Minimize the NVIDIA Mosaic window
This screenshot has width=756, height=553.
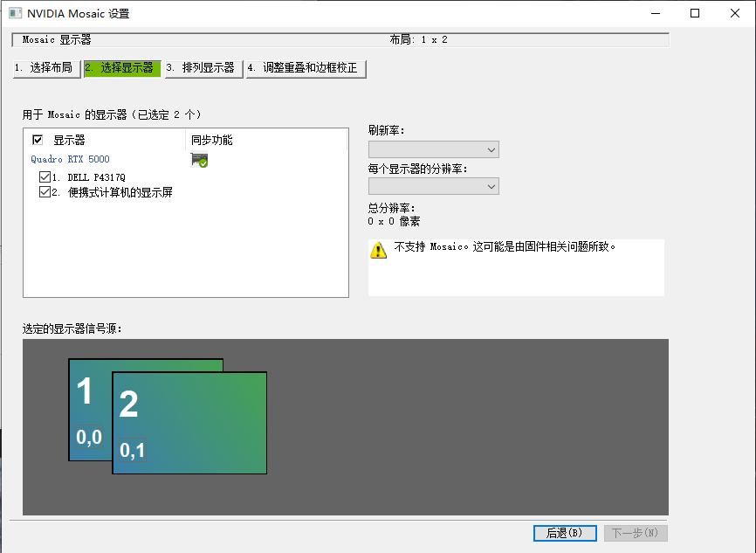coord(656,13)
